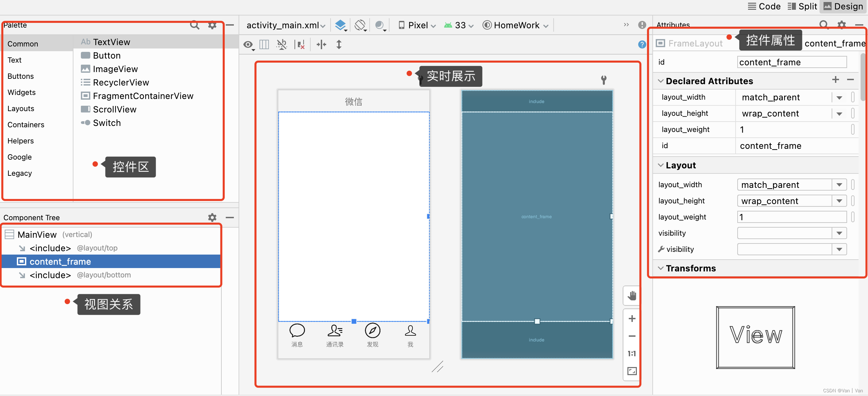The height and width of the screenshot is (396, 868).
Task: Select the RecyclerView palette item
Action: click(121, 82)
